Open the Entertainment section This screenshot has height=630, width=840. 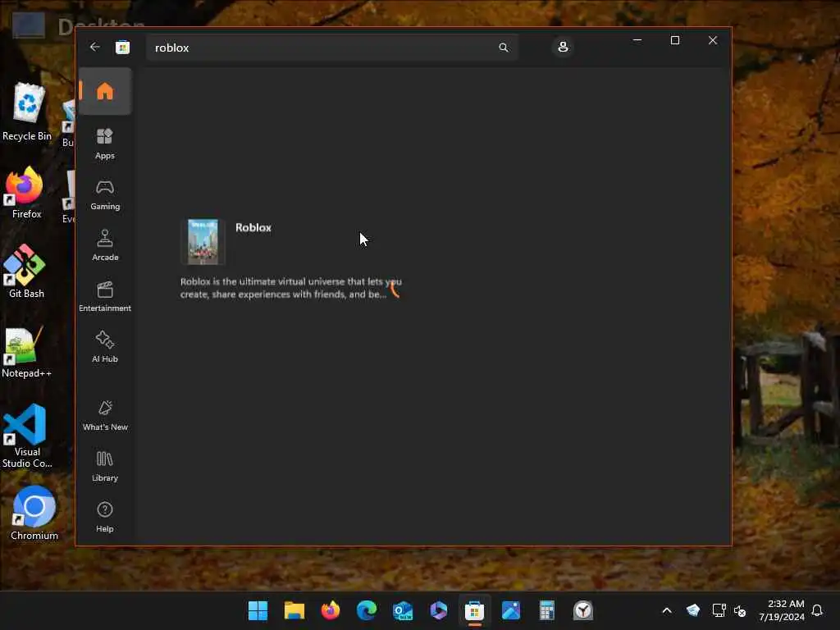105,296
